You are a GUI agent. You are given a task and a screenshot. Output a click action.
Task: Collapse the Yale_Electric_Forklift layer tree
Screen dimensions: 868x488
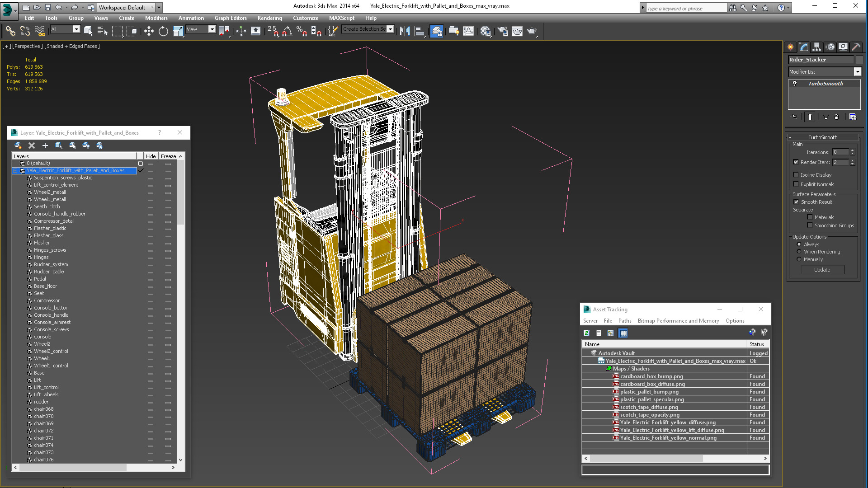[x=15, y=171]
